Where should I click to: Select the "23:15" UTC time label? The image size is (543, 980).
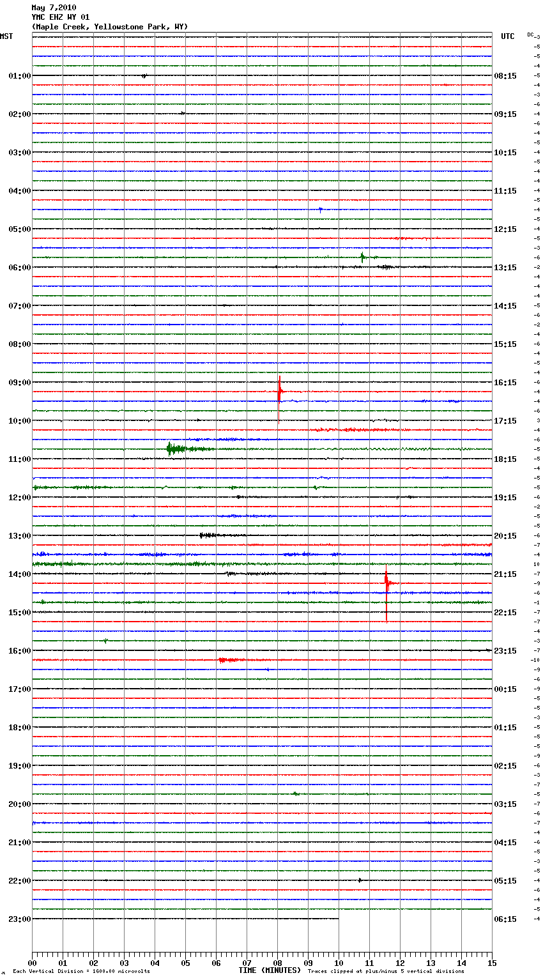pyautogui.click(x=505, y=651)
